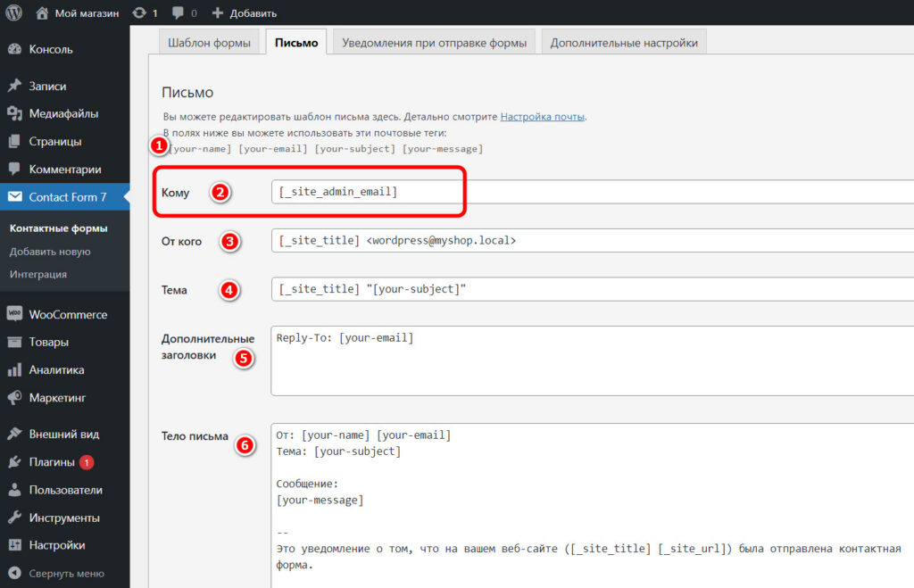Click the plus icon next to Добавить
Image resolution: width=914 pixels, height=588 pixels.
218,12
